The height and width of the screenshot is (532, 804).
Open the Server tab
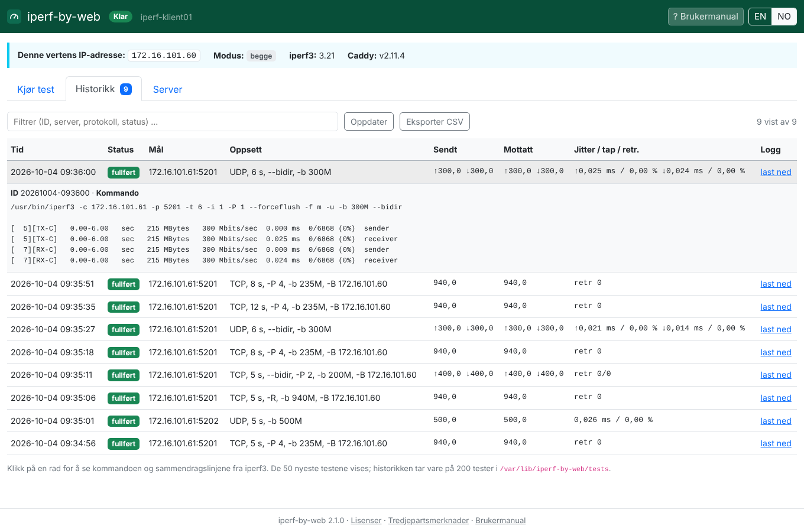point(167,89)
